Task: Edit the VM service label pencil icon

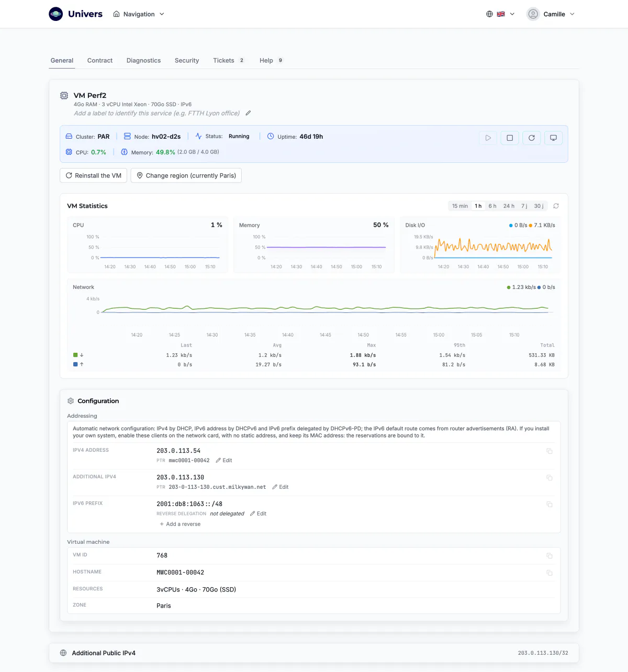Action: [248, 113]
